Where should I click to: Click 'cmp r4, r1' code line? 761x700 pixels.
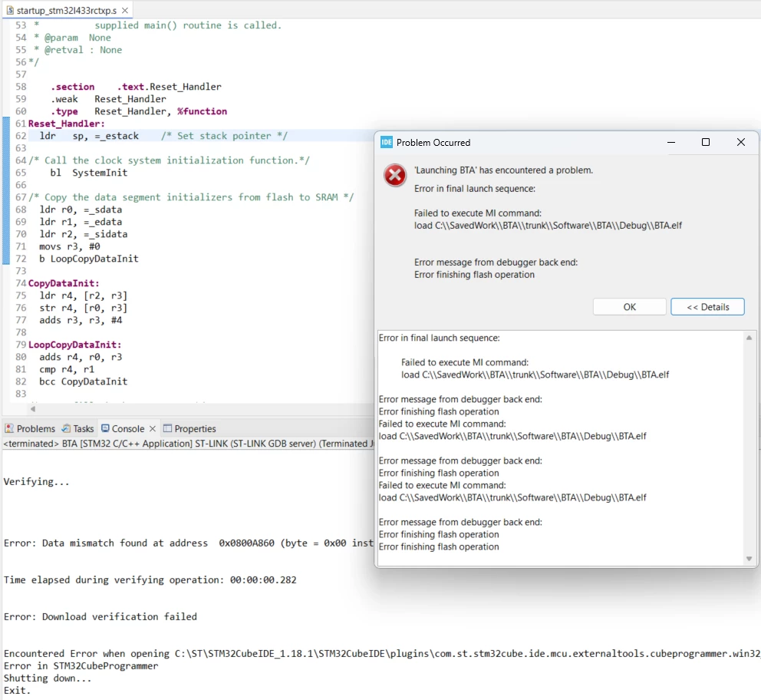point(67,369)
